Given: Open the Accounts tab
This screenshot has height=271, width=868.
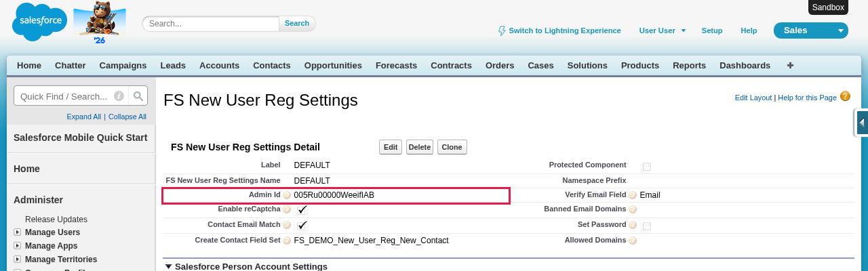Looking at the screenshot, I should pyautogui.click(x=219, y=66).
